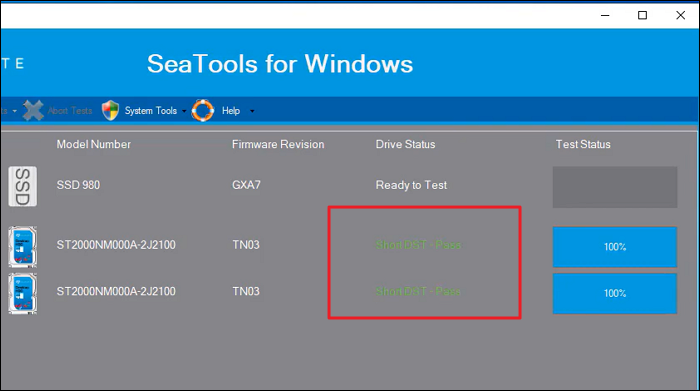Viewport: 700px width, 391px height.
Task: Click the Help lifebuoy icon
Action: (203, 110)
